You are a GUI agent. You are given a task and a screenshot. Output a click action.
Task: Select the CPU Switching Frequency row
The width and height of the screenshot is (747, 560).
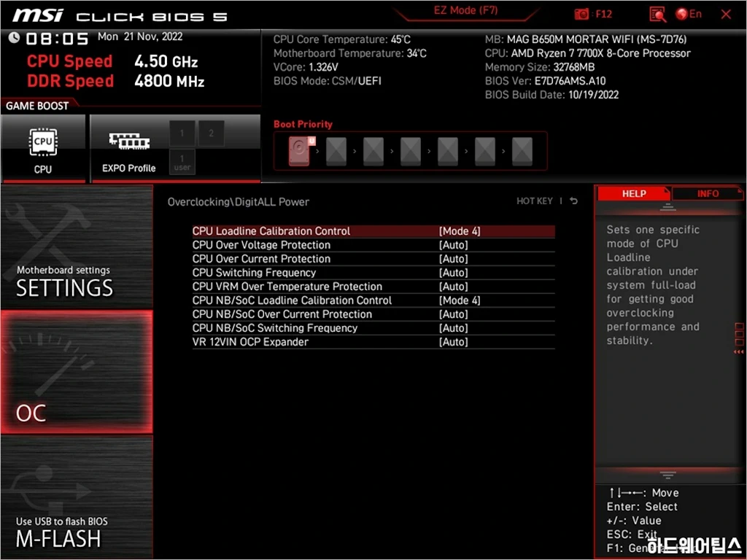[x=373, y=273]
